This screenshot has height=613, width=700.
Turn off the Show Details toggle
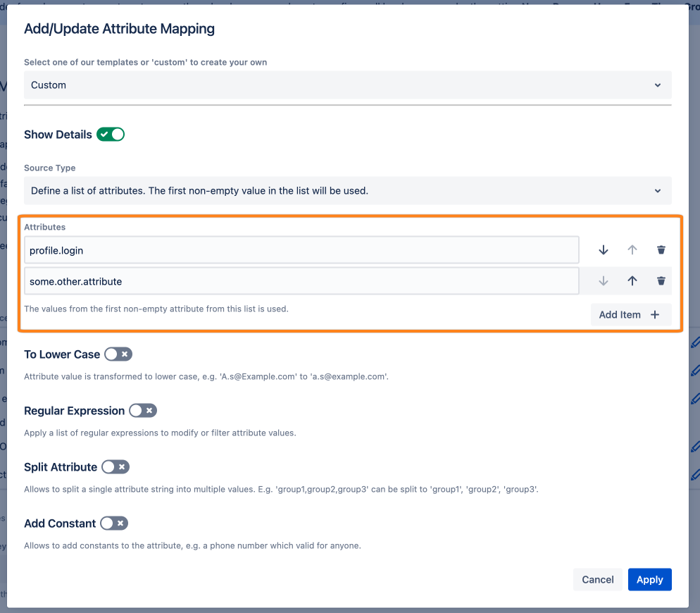[111, 135]
